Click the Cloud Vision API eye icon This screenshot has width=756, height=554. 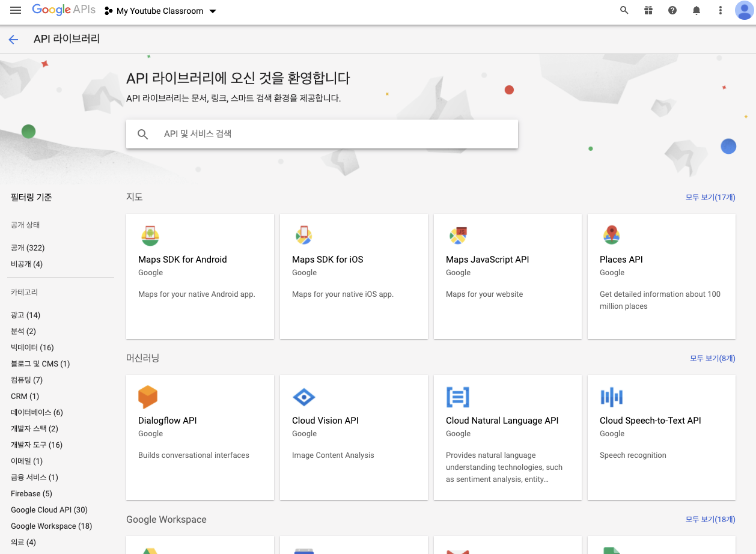pyautogui.click(x=303, y=397)
